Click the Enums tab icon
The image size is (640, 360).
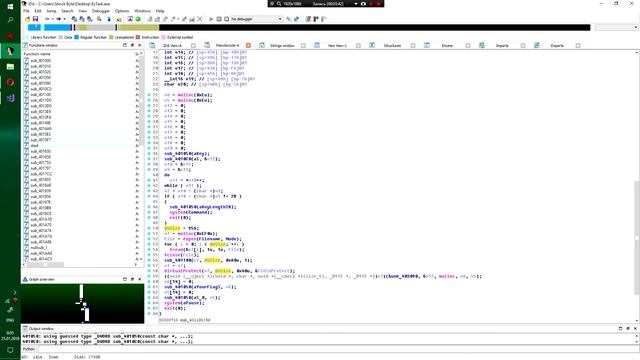[427, 45]
